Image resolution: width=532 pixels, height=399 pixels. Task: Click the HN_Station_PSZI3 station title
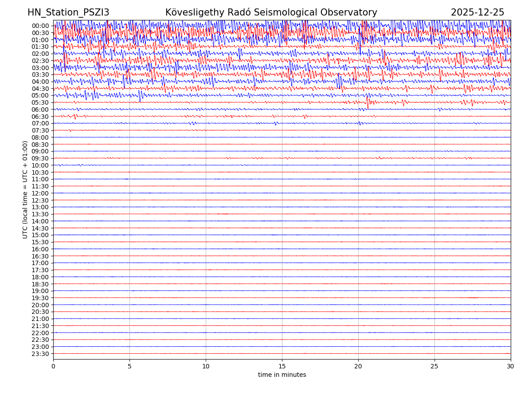tap(68, 13)
